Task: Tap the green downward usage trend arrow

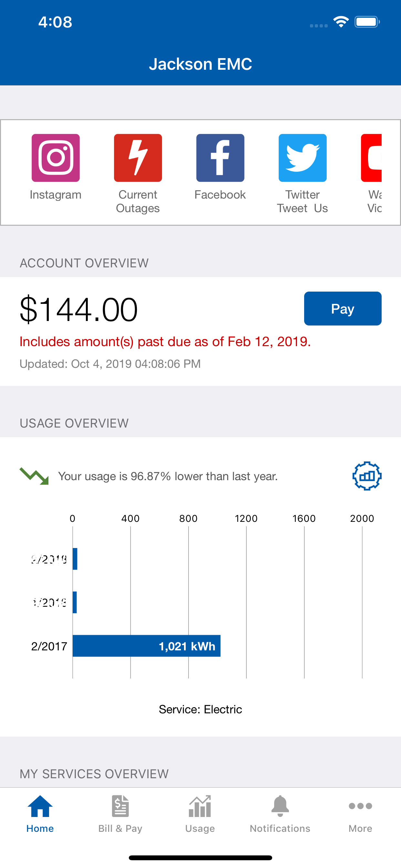Action: 34,476
